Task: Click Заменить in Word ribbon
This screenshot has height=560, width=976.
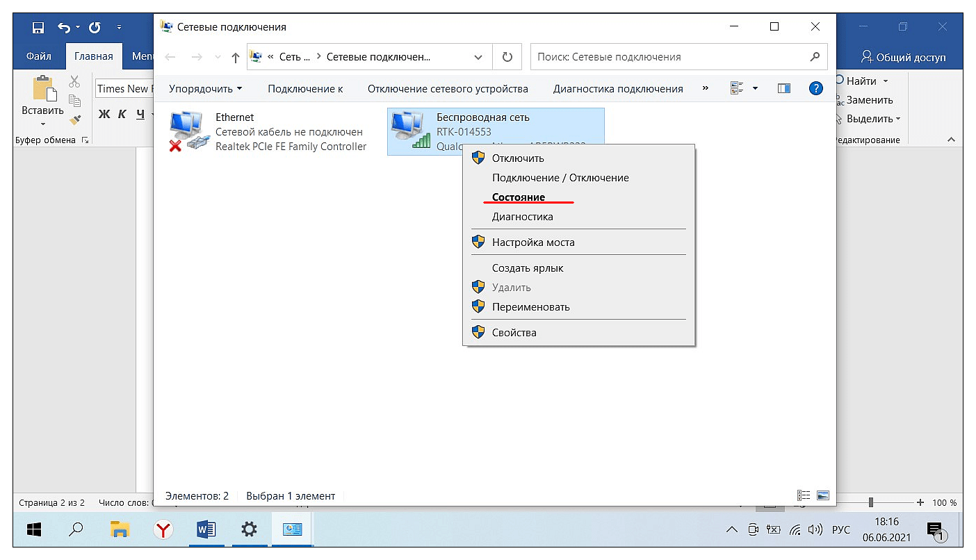Action: click(x=870, y=100)
